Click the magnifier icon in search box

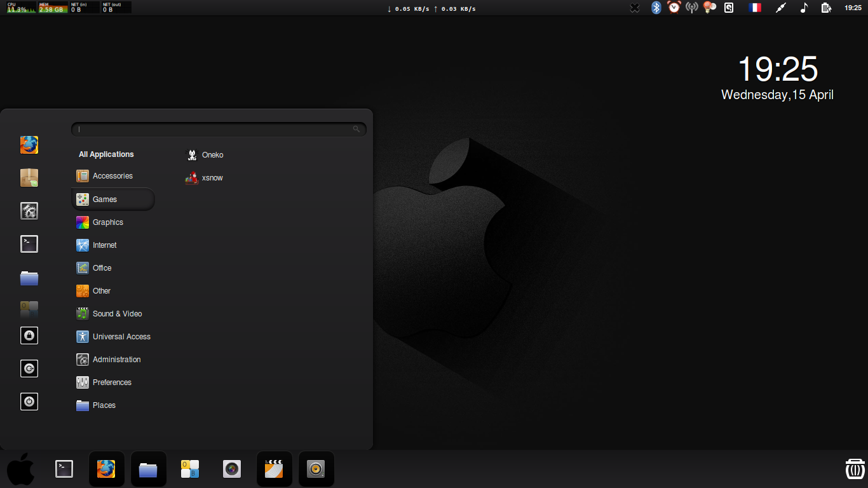356,129
